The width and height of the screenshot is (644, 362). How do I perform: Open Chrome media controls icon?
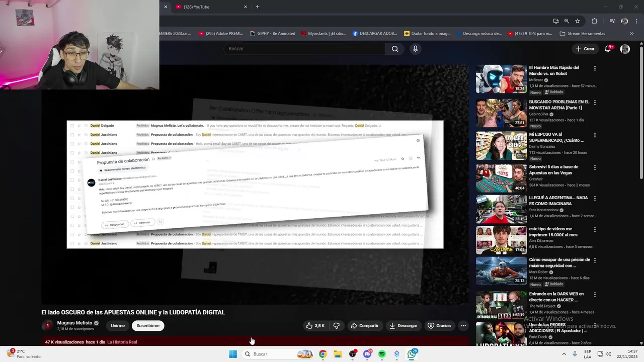click(x=612, y=21)
